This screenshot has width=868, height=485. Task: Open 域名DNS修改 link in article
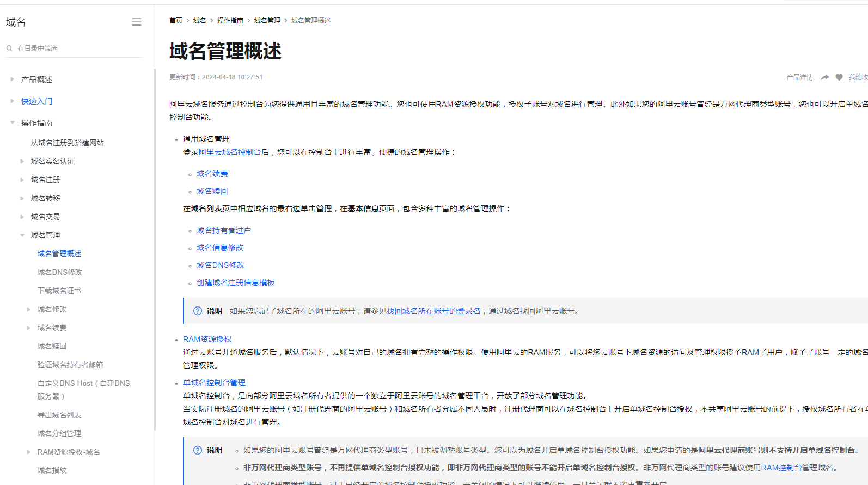(221, 265)
